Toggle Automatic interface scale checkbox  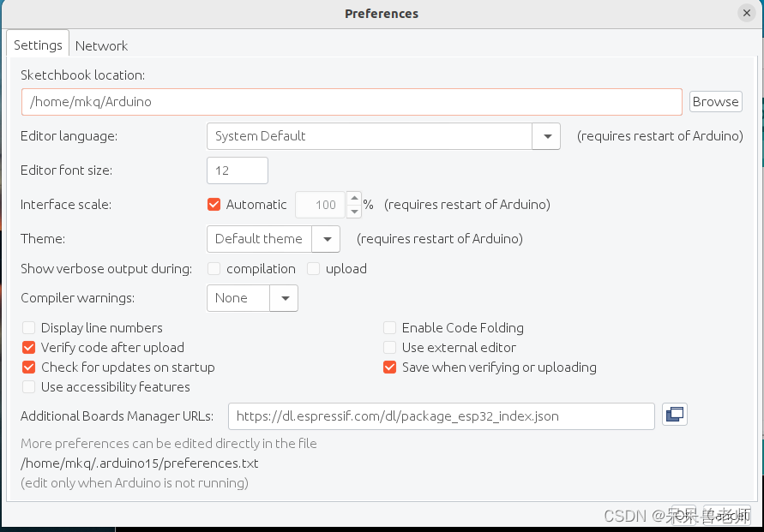(x=214, y=205)
